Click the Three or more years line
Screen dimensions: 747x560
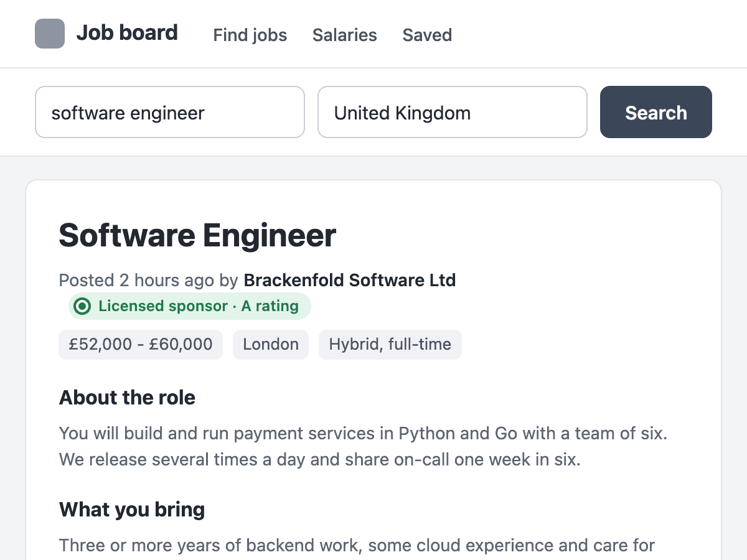click(357, 546)
